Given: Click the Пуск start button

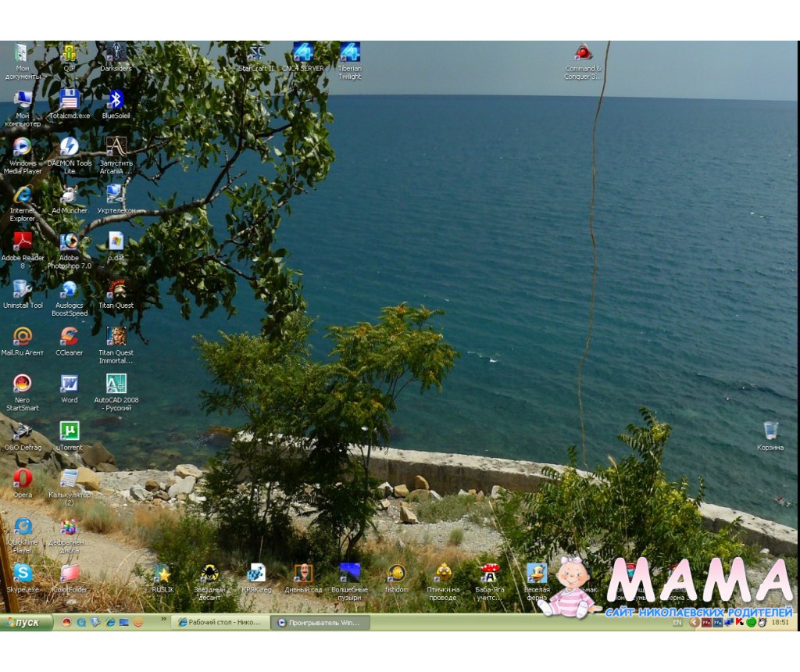Looking at the screenshot, I should [27, 623].
